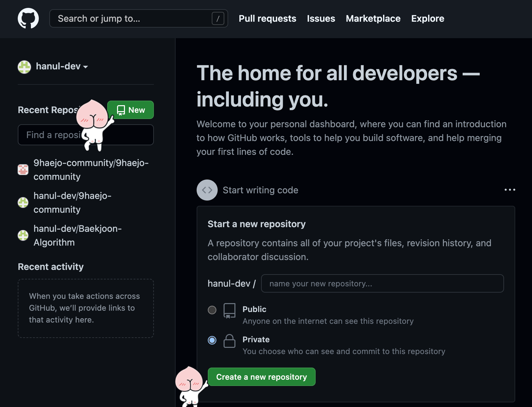Click the 'name your new repository' input
Image resolution: width=532 pixels, height=407 pixels.
point(382,283)
